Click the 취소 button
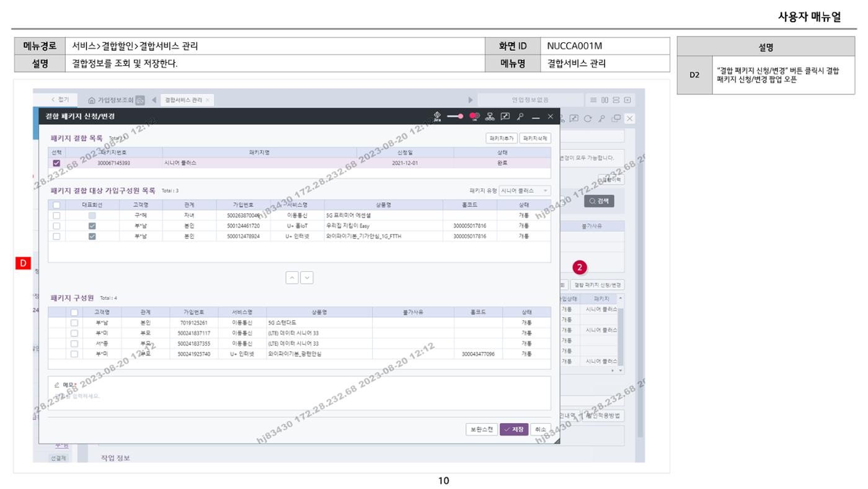This screenshot has width=868, height=489. pyautogui.click(x=541, y=429)
